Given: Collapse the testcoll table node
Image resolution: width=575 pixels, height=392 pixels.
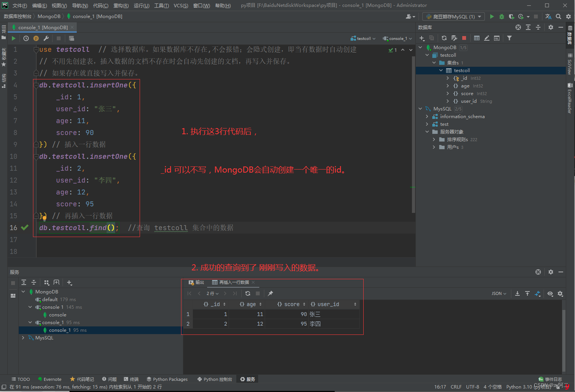Looking at the screenshot, I should point(441,71).
